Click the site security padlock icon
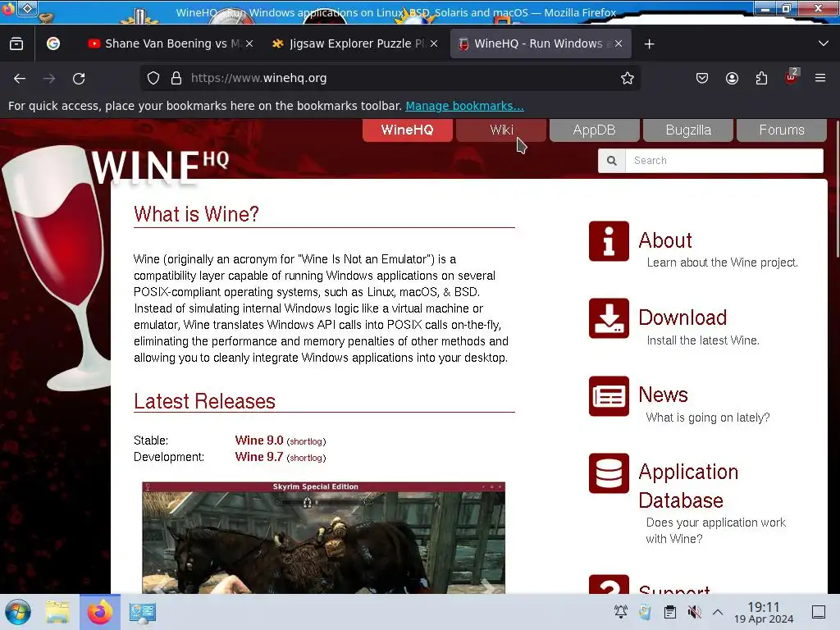This screenshot has height=630, width=840. [x=176, y=78]
